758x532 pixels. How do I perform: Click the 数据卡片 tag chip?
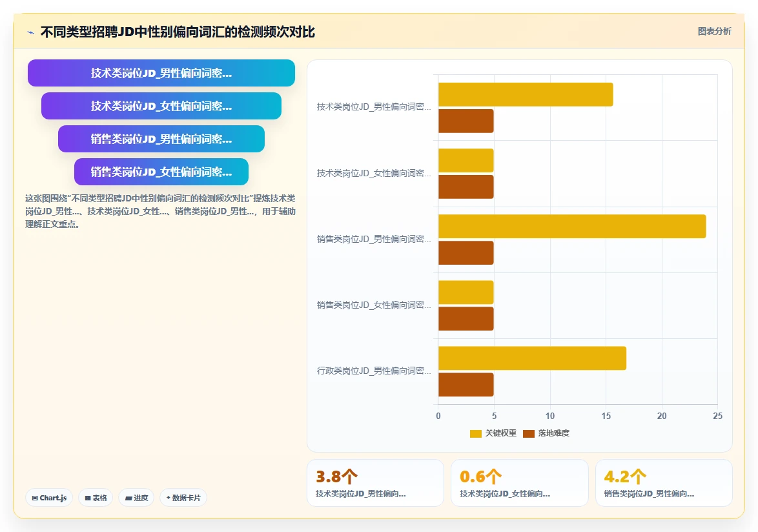pos(183,498)
